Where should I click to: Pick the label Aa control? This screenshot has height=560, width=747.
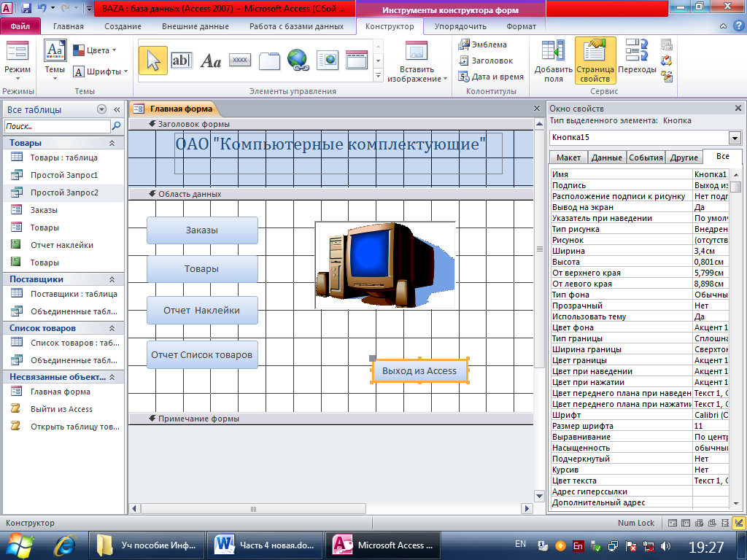click(211, 61)
